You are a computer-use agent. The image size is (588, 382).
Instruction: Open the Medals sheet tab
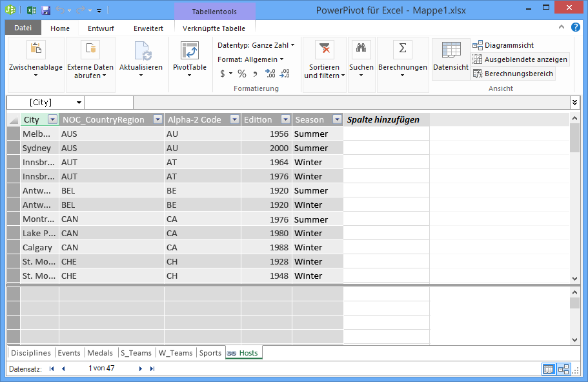coord(100,353)
